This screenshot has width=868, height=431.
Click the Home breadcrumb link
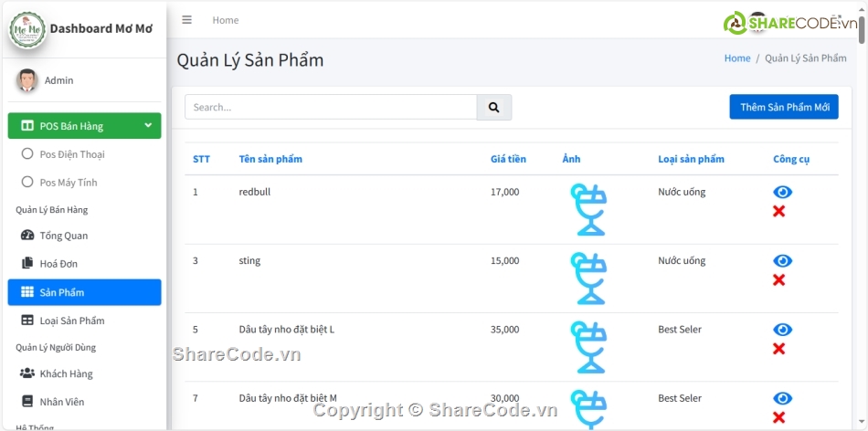pos(736,58)
